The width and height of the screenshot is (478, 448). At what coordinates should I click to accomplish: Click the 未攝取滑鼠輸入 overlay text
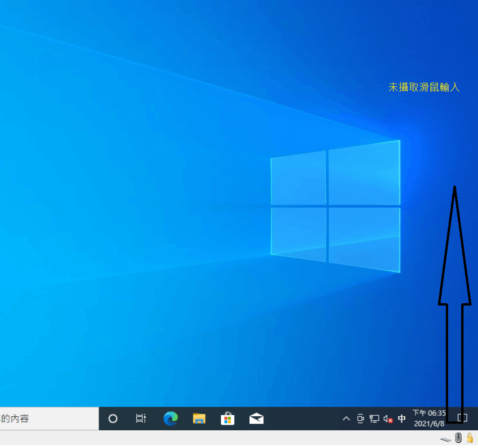[x=424, y=87]
